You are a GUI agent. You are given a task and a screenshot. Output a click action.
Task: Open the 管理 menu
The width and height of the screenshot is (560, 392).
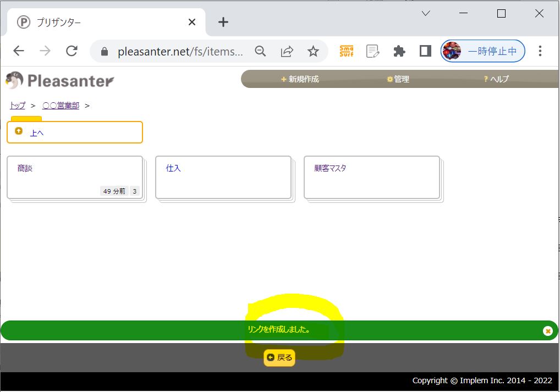pyautogui.click(x=398, y=79)
